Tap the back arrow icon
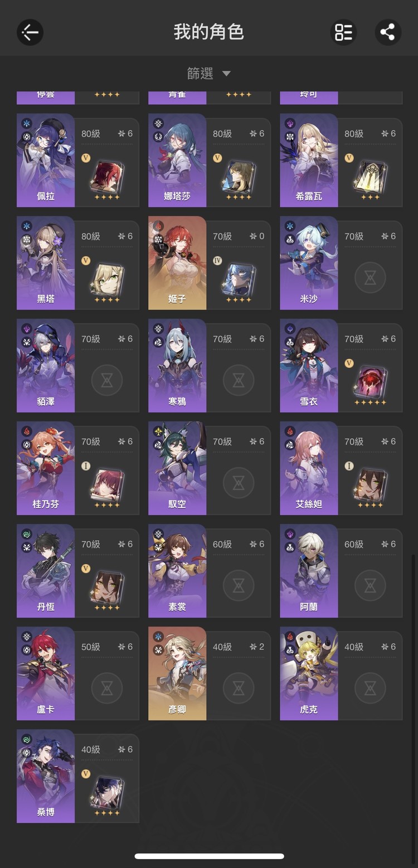 [30, 32]
